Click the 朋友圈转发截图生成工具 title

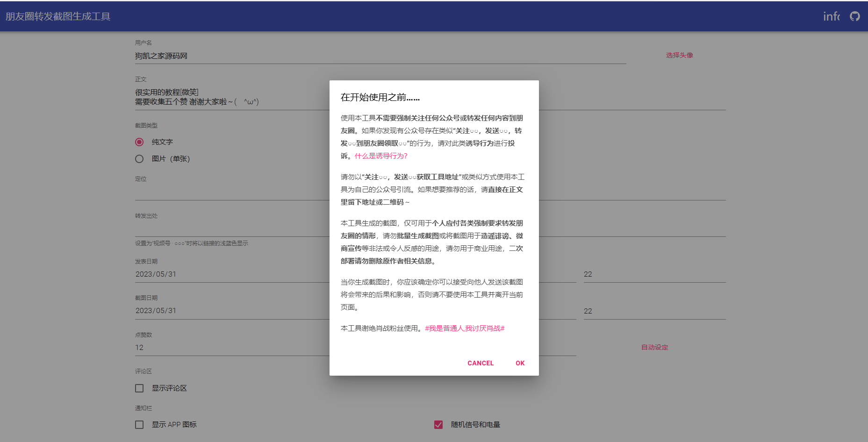pyautogui.click(x=58, y=16)
